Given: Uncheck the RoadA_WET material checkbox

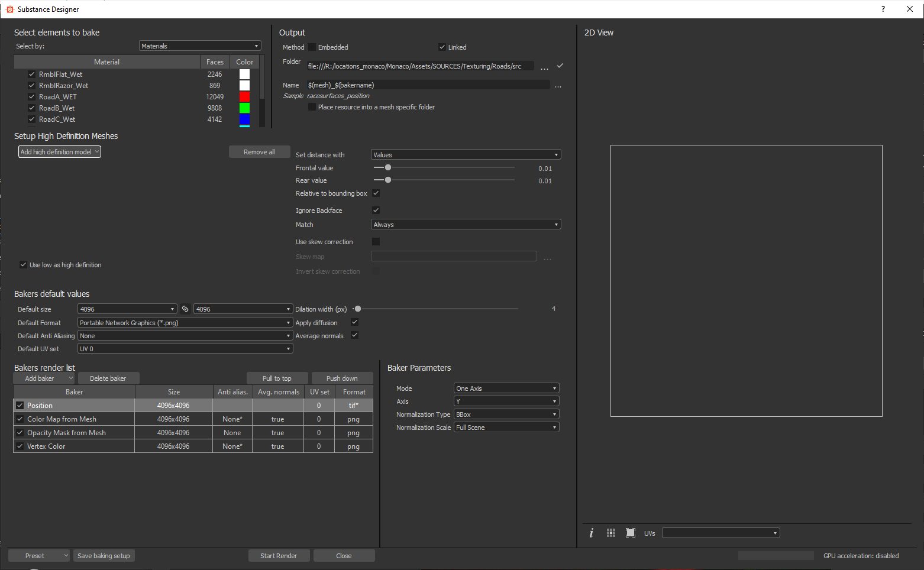Looking at the screenshot, I should [31, 97].
